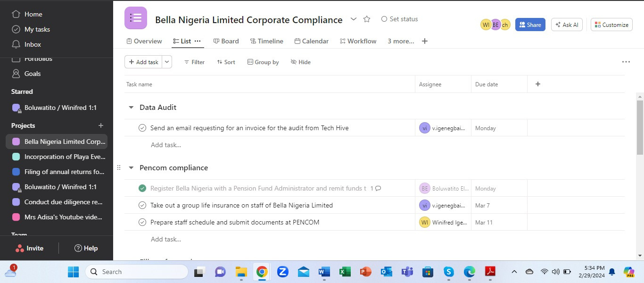Add a new column with plus icon
644x283 pixels.
[x=538, y=84]
